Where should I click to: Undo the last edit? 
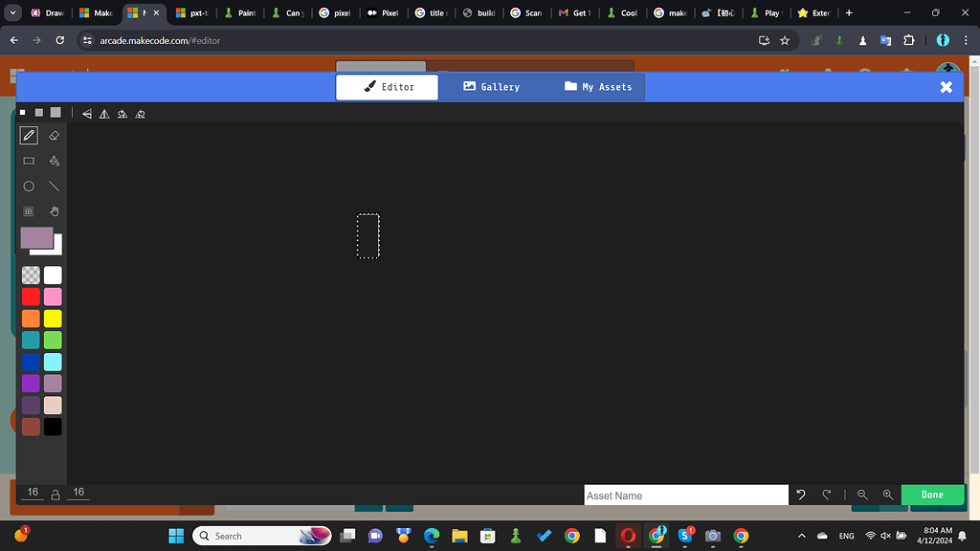(x=801, y=495)
